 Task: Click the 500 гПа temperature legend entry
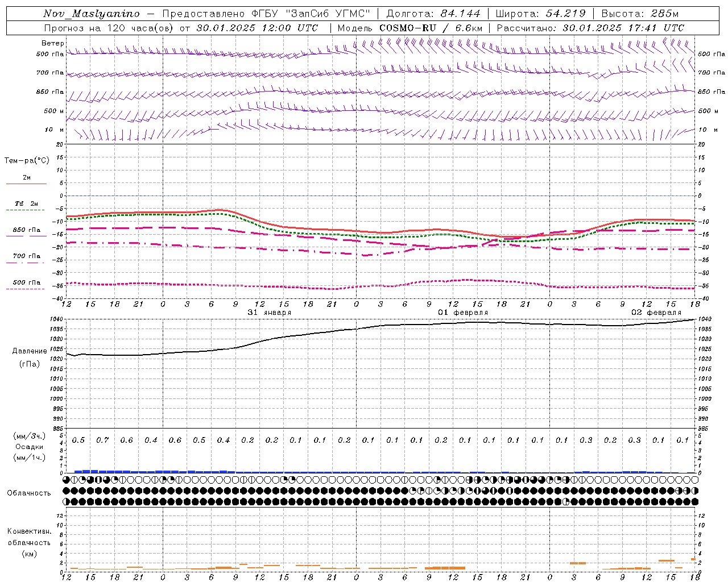pyautogui.click(x=27, y=282)
